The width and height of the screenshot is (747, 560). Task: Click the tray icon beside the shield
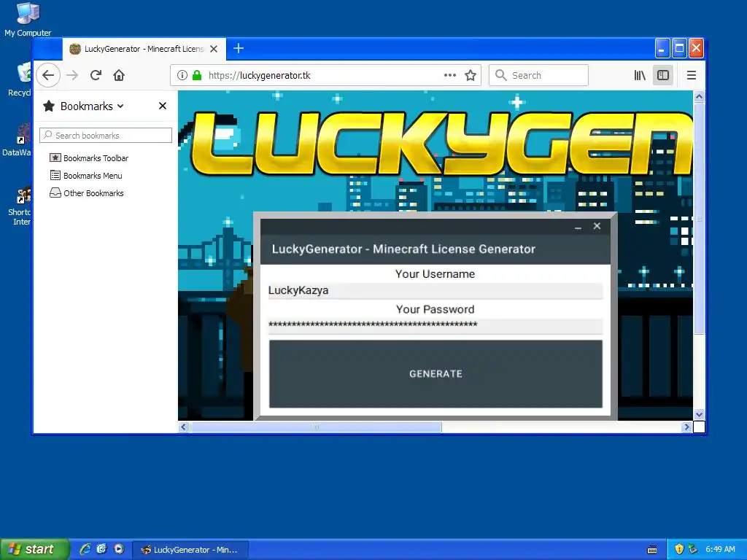693,549
